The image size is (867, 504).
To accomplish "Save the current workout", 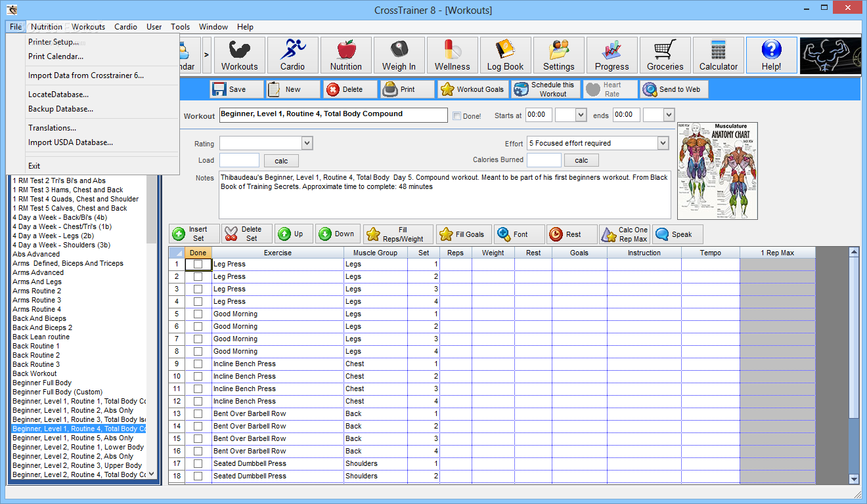I will [236, 89].
